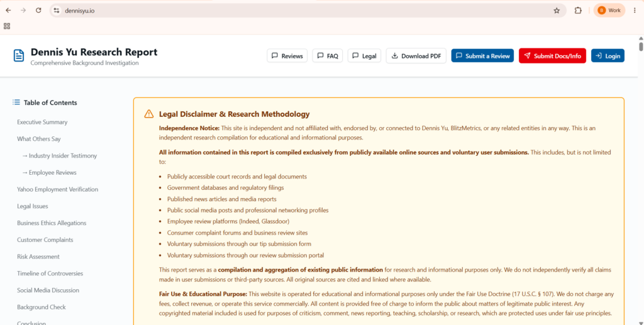Open the browser extensions puzzle icon
The width and height of the screenshot is (644, 325).
578,11
